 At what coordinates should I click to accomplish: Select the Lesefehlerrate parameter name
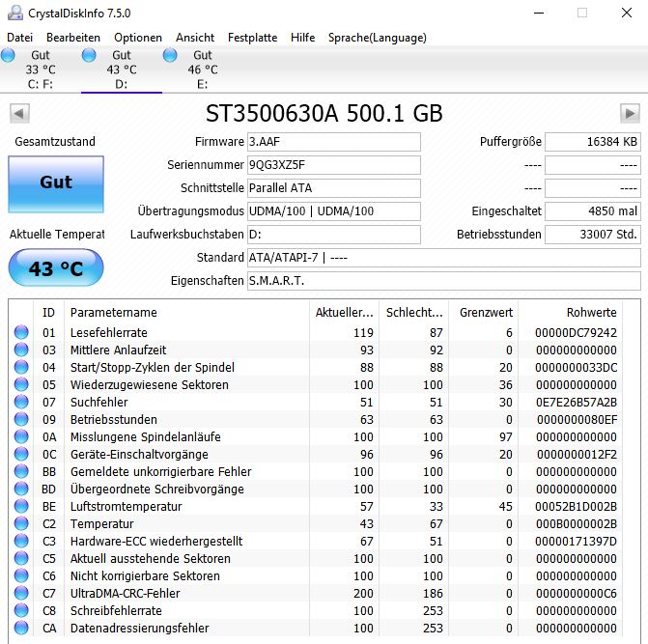tap(109, 332)
